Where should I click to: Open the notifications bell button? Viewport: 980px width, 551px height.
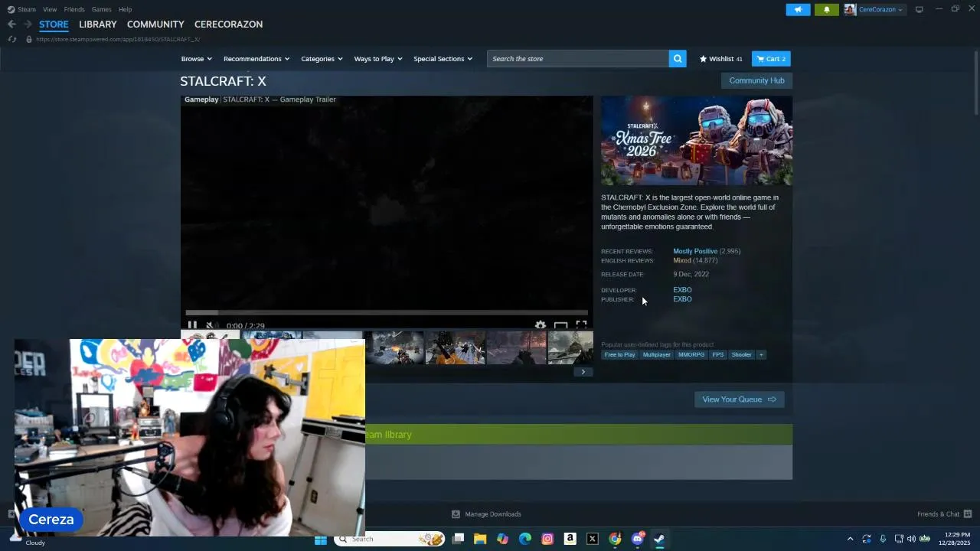[826, 9]
